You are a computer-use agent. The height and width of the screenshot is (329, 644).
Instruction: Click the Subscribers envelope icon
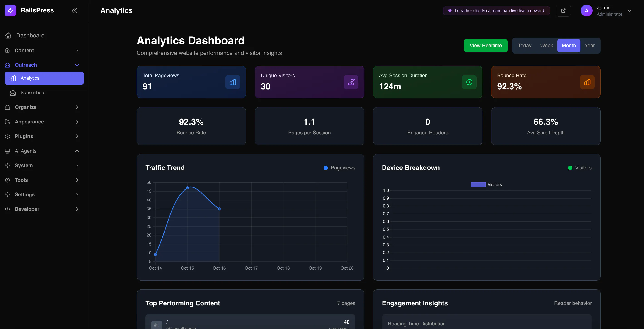[x=12, y=93]
